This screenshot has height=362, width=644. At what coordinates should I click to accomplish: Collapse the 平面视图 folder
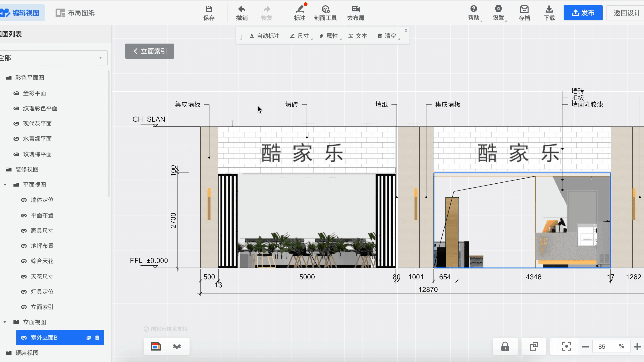pyautogui.click(x=5, y=185)
